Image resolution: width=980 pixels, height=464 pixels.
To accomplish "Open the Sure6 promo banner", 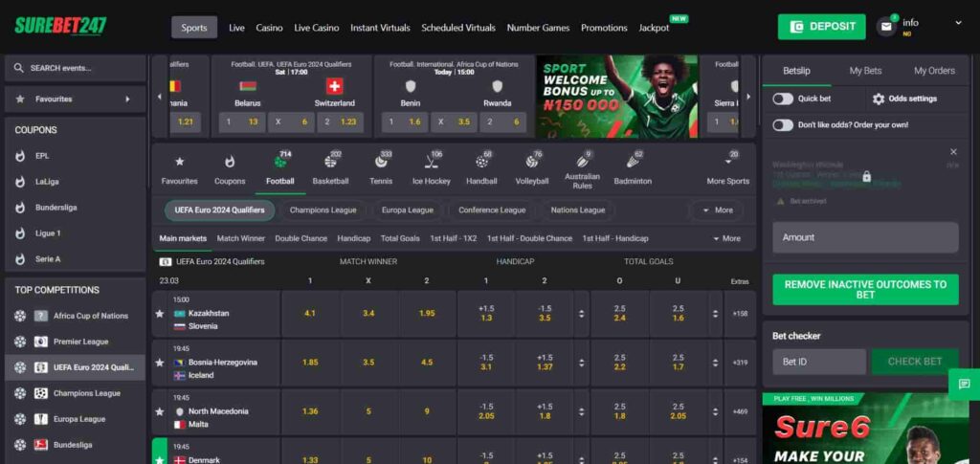I will tap(865, 429).
